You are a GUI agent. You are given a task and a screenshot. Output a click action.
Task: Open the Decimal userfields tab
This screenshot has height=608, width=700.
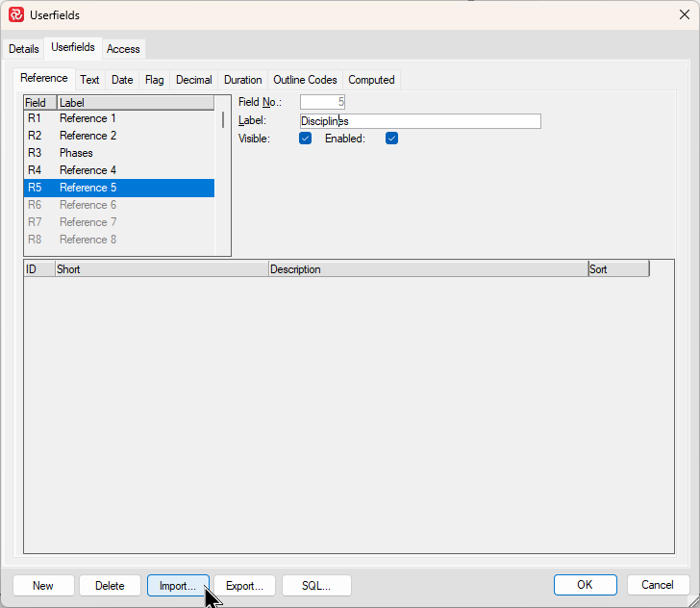click(193, 80)
